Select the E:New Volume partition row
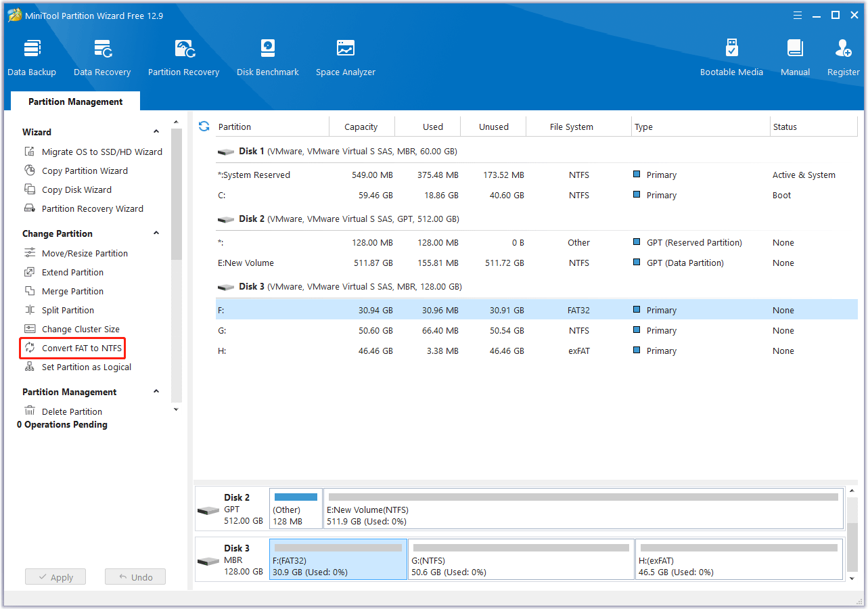 (536, 263)
